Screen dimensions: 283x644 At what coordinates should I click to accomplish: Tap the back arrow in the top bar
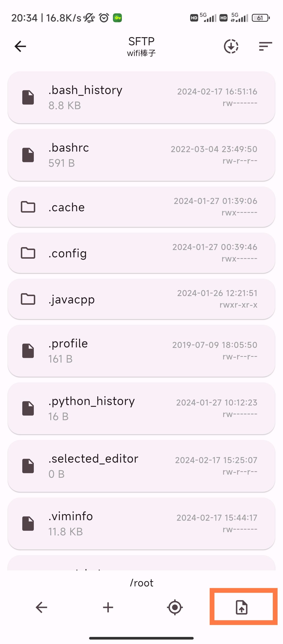click(x=20, y=47)
